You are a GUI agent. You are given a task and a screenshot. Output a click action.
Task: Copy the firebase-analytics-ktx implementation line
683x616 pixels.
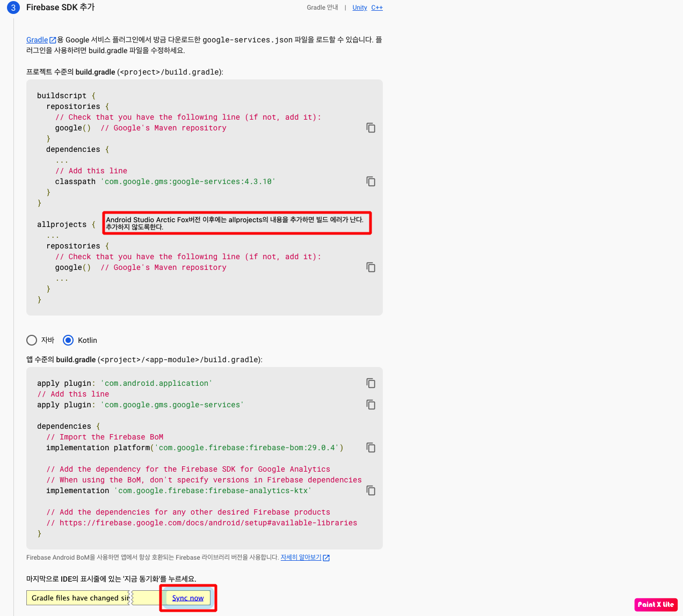coord(370,490)
